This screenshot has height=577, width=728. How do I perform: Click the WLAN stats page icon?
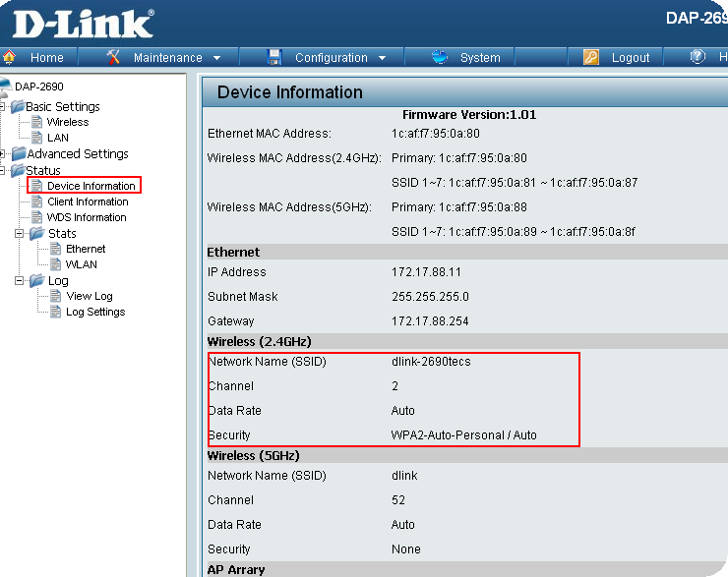coord(55,264)
